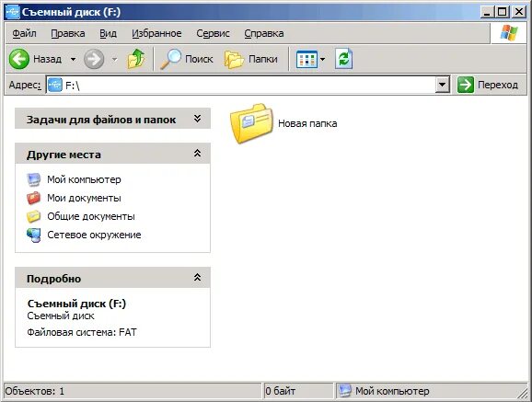
Task: Click the Поиск toolbar label
Action: pyautogui.click(x=199, y=59)
